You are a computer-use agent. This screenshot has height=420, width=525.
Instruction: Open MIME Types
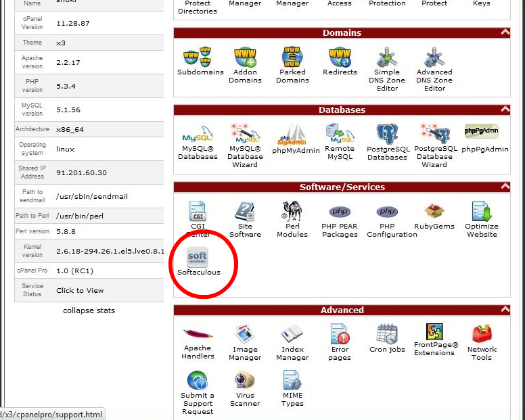pos(292,389)
